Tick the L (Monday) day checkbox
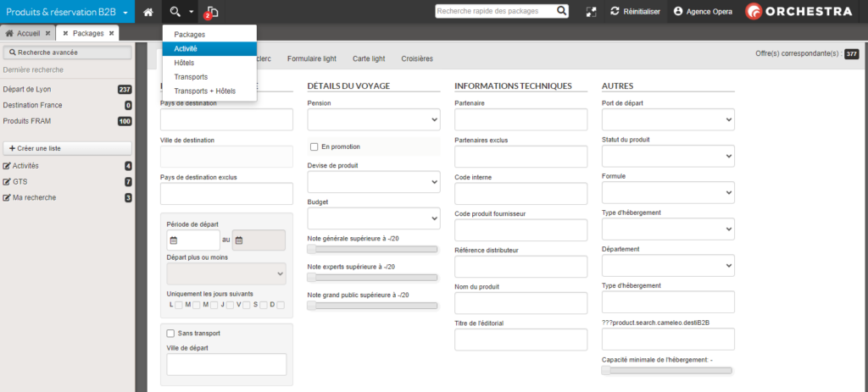868x392 pixels. (179, 305)
